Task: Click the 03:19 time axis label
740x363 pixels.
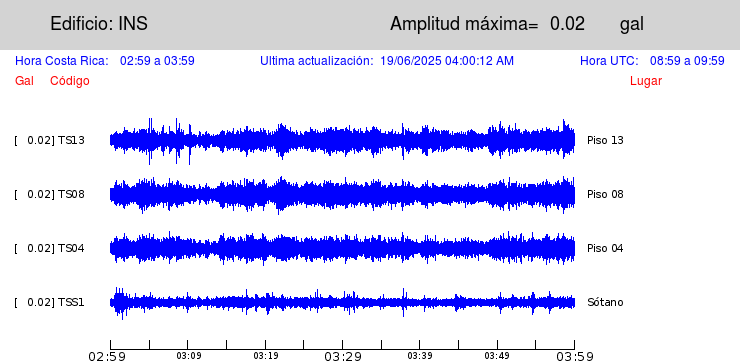Action: (266, 355)
